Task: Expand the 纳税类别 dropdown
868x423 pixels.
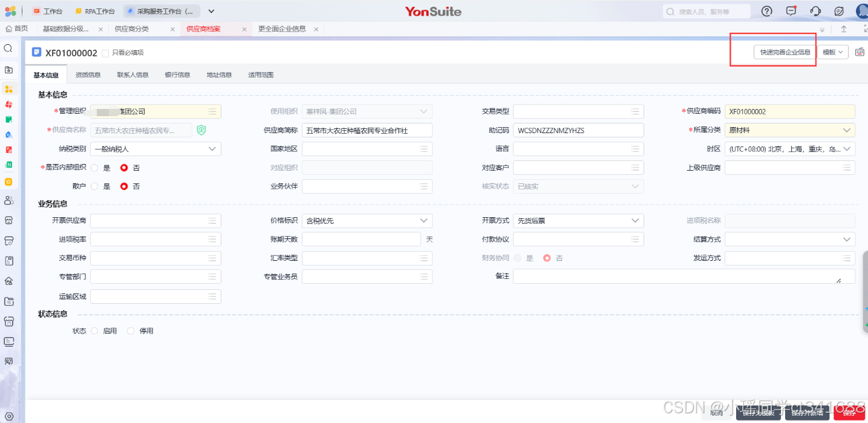Action: 212,149
